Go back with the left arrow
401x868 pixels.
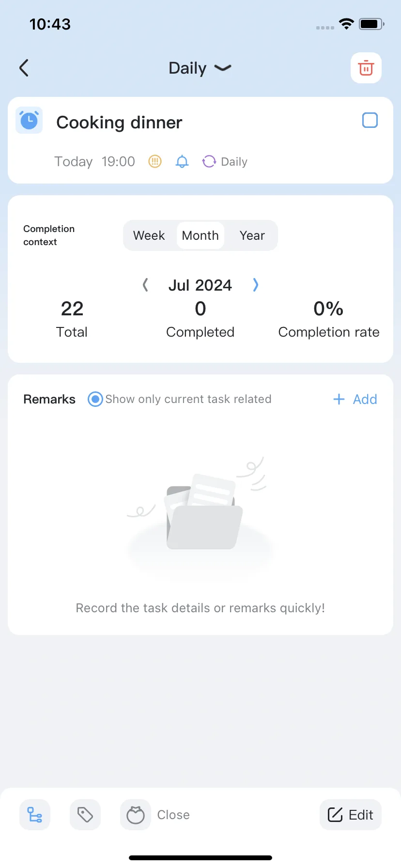click(x=24, y=68)
